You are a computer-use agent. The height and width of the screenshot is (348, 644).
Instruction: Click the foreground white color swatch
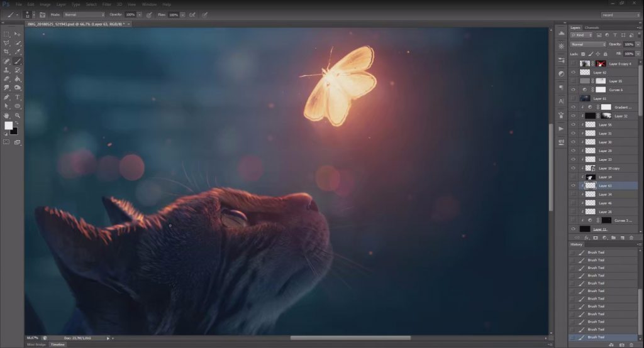[x=8, y=126]
